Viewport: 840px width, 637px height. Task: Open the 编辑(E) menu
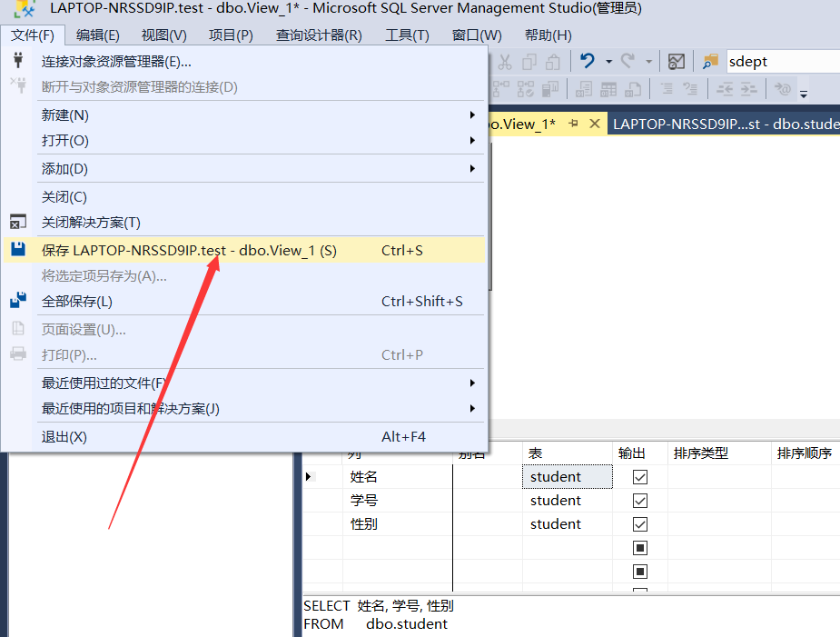(x=97, y=35)
